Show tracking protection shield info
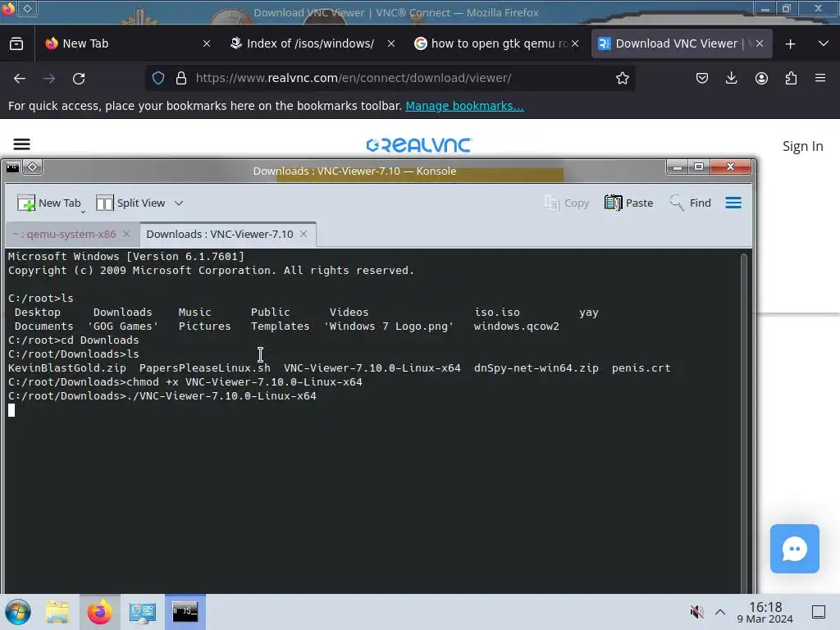This screenshot has height=630, width=840. click(x=158, y=78)
